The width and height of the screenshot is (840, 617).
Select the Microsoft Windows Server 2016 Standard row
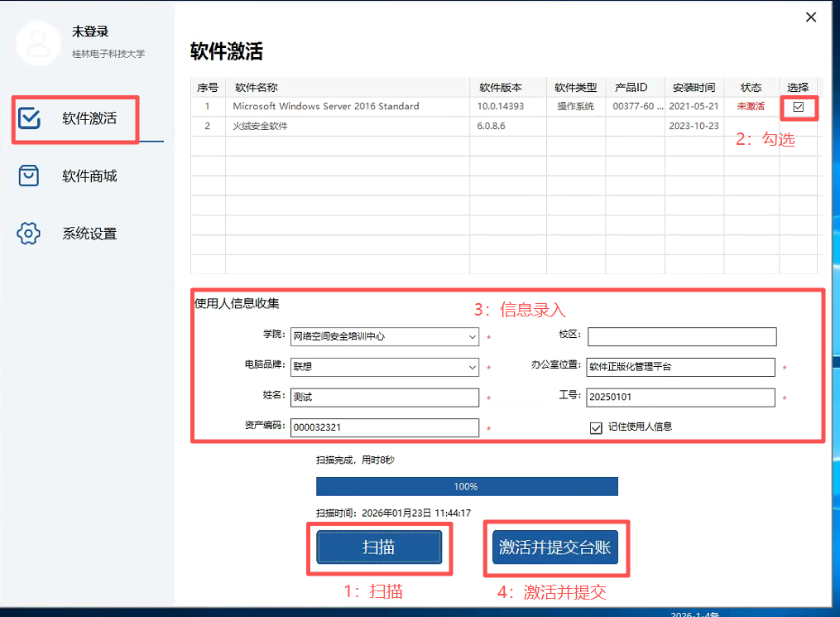pos(503,106)
